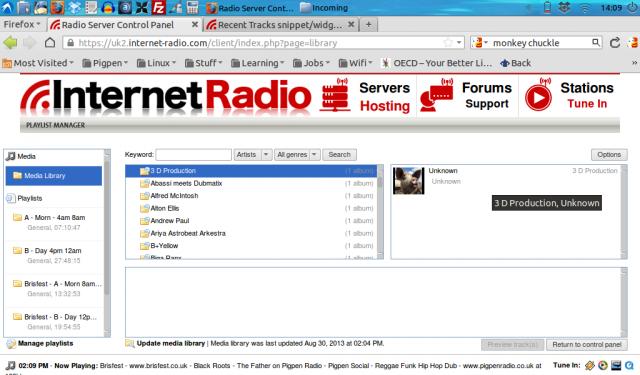Click the Forums Support router icon
This screenshot has height=375, width=640.
[x=437, y=95]
